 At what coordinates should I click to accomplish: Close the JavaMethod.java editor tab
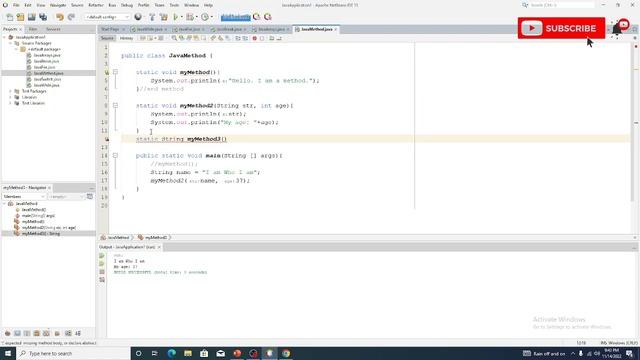pyautogui.click(x=336, y=29)
